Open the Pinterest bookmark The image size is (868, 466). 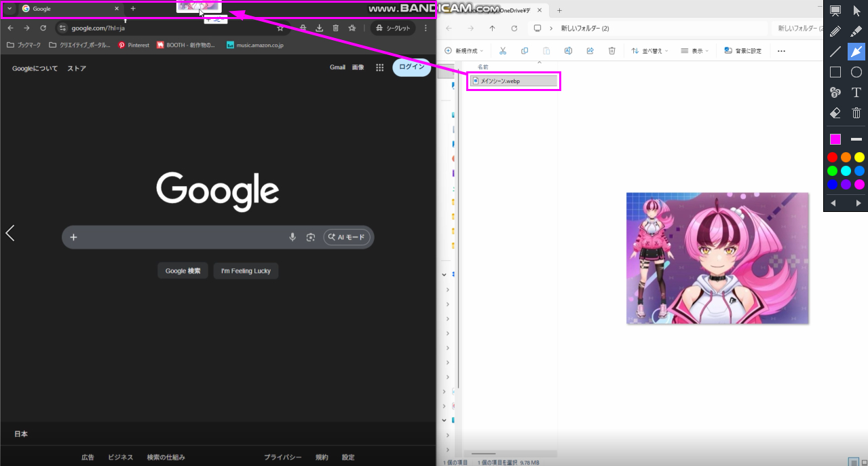[134, 46]
